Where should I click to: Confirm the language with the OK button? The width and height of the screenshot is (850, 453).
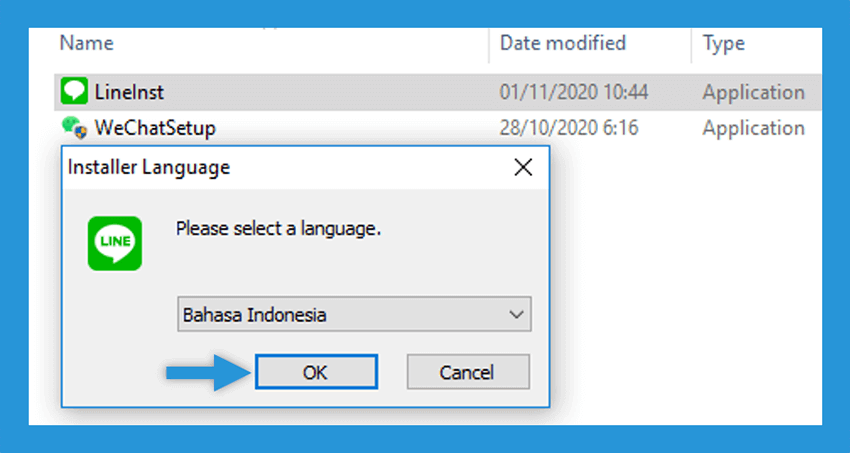pos(316,372)
